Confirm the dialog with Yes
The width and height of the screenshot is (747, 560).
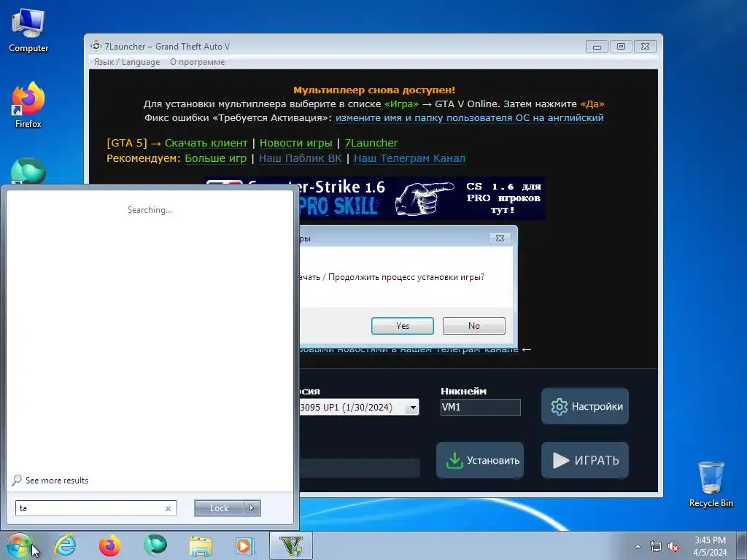click(x=403, y=326)
